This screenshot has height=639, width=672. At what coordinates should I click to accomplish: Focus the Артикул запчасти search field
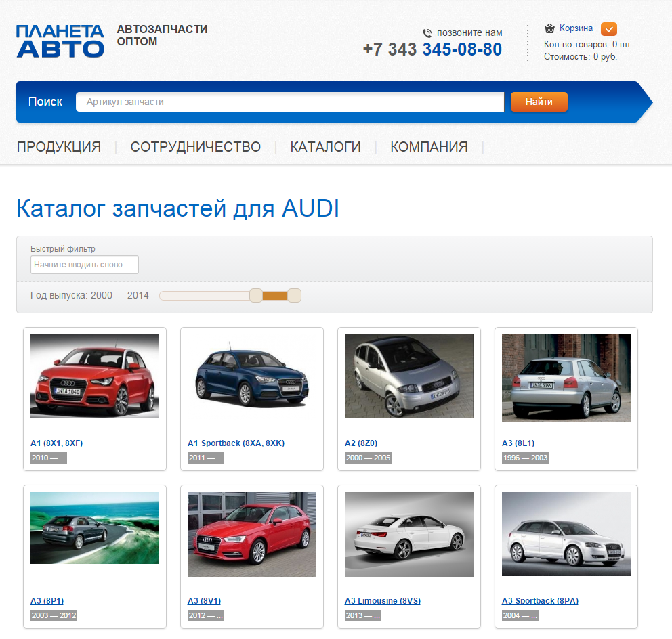click(x=290, y=102)
